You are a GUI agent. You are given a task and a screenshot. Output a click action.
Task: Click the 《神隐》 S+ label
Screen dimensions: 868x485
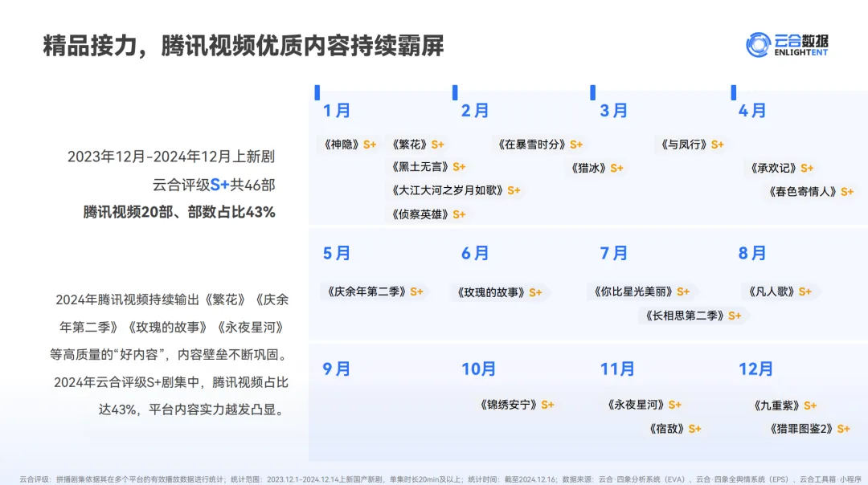[350, 145]
